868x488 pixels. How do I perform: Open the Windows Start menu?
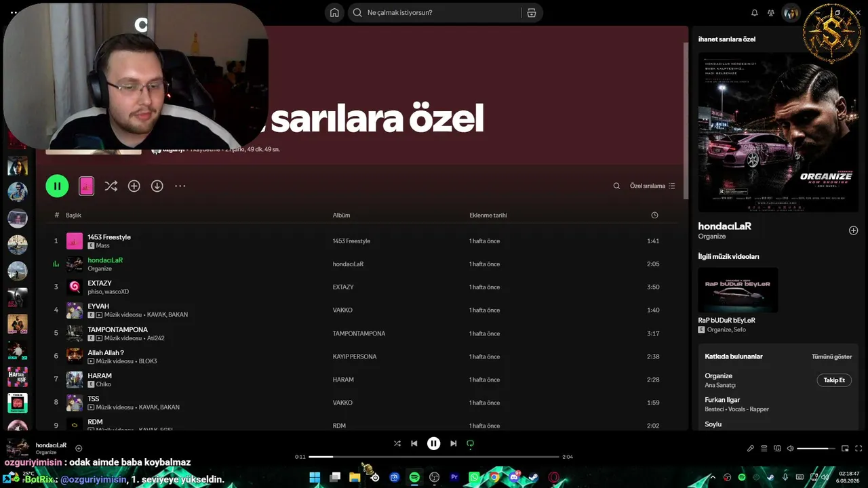click(315, 477)
